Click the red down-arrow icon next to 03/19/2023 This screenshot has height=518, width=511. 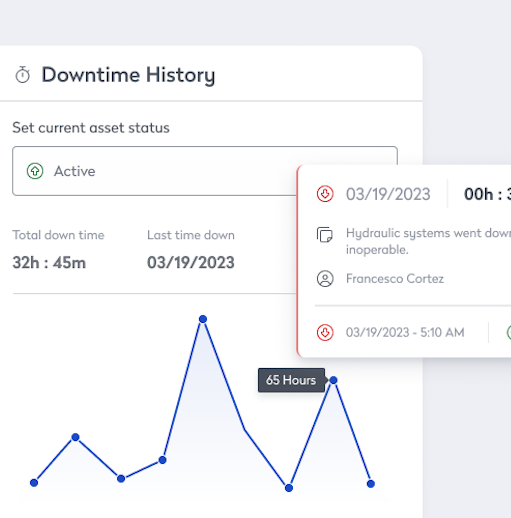pos(325,194)
